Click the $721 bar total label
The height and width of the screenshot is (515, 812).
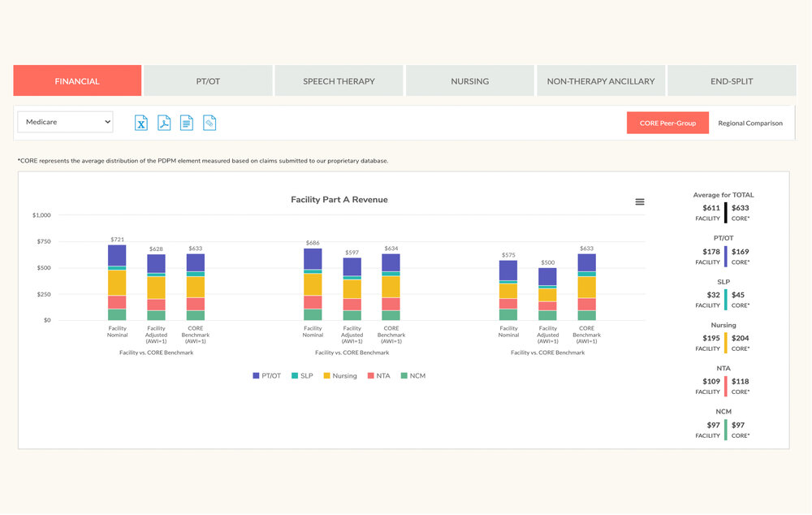pyautogui.click(x=118, y=240)
